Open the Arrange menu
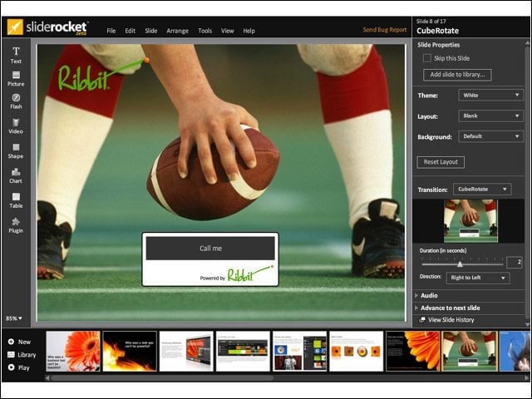The height and width of the screenshot is (399, 532). pyautogui.click(x=177, y=31)
